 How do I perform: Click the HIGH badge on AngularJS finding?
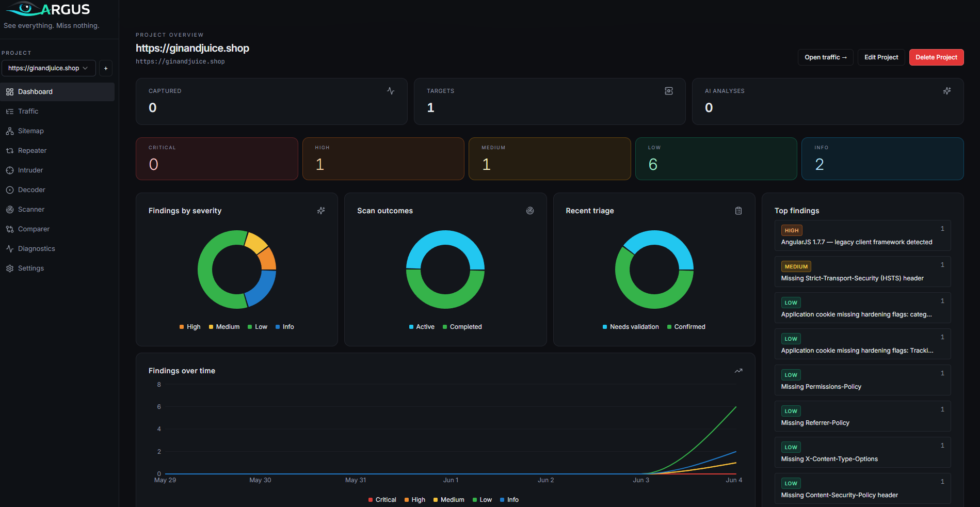792,230
